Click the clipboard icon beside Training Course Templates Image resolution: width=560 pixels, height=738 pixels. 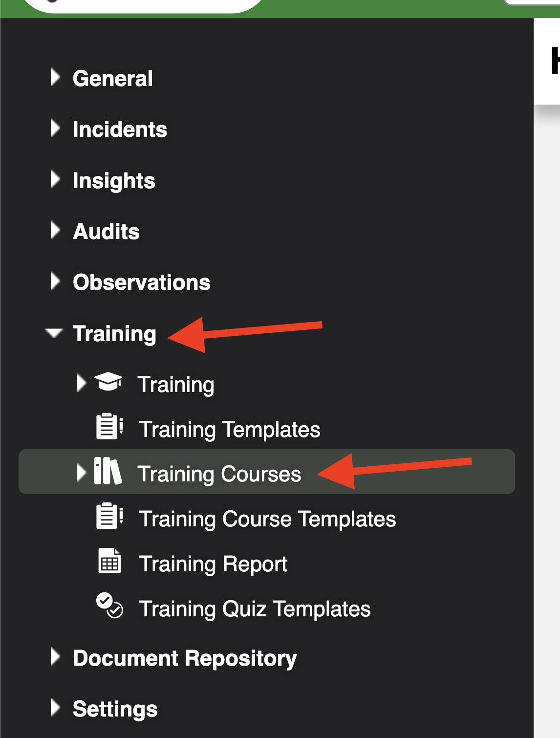(109, 516)
